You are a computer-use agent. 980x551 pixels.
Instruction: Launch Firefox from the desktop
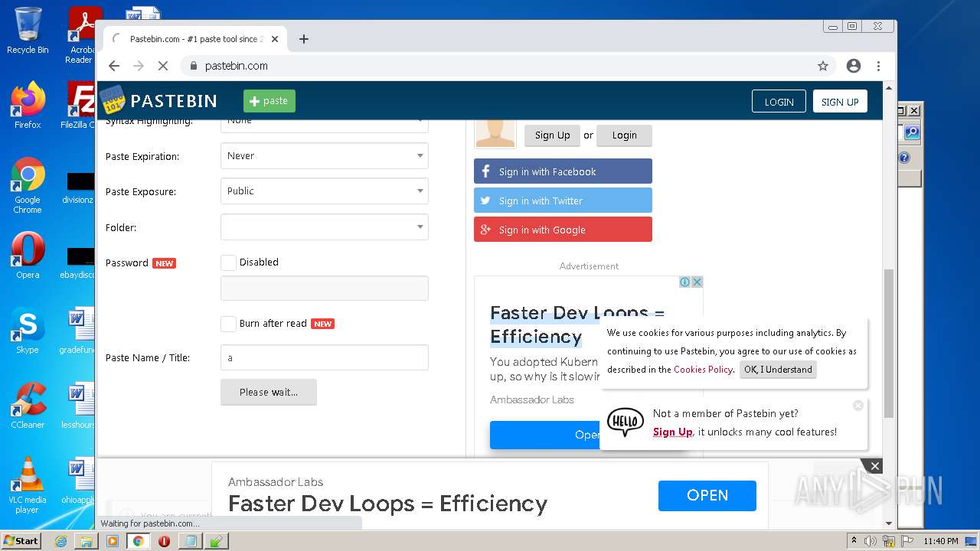point(28,105)
